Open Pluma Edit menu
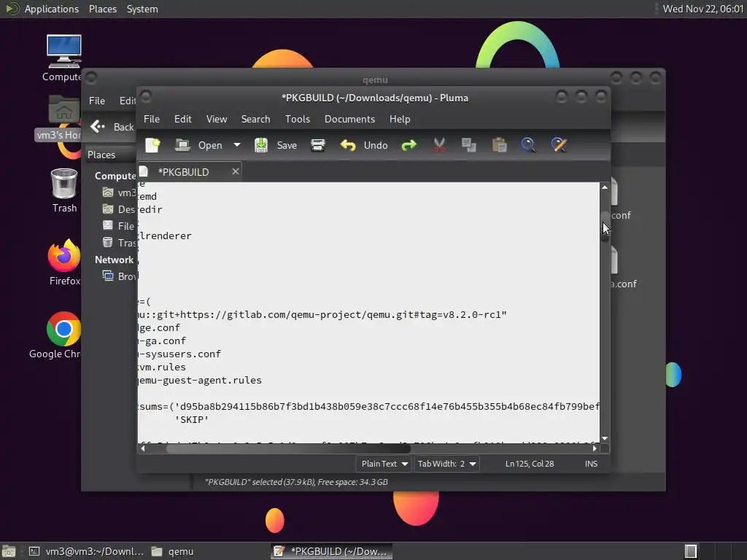 click(182, 119)
